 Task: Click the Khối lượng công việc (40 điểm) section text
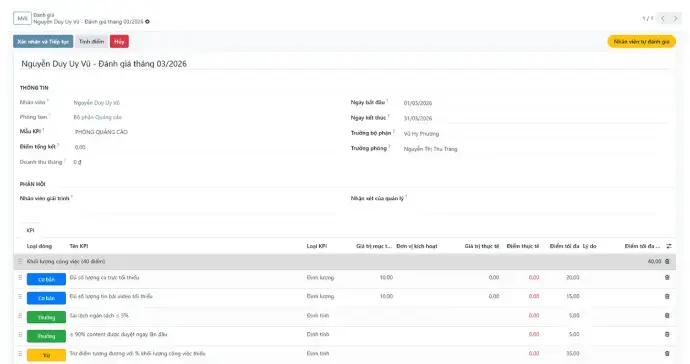click(66, 261)
